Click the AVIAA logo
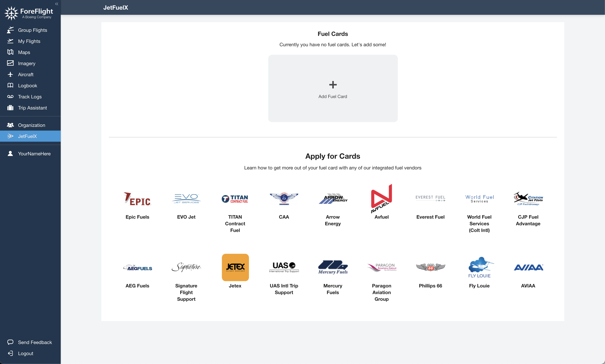605x364 pixels. [x=528, y=267]
